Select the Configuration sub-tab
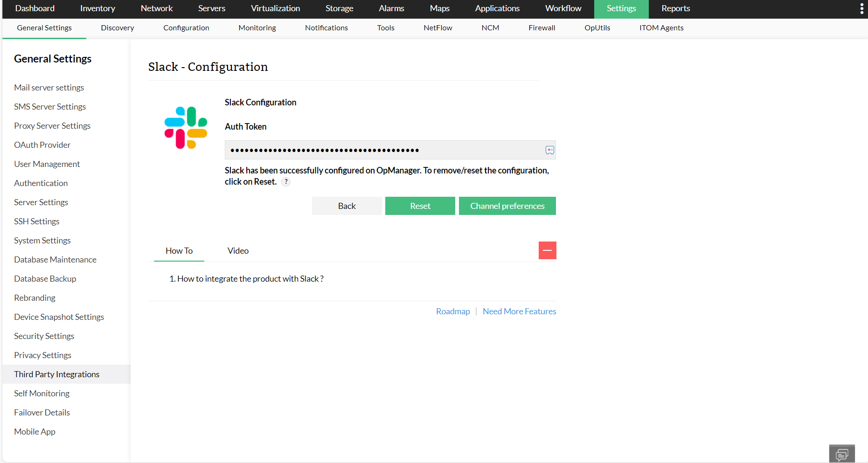 click(x=186, y=28)
